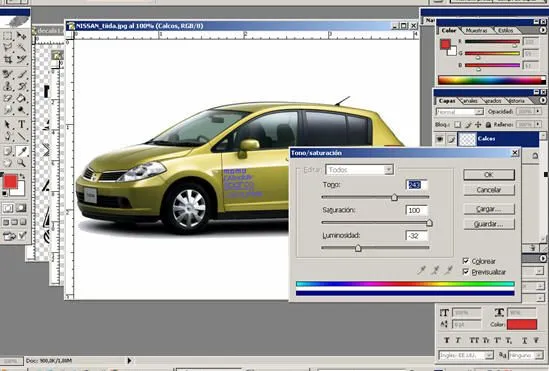Expand the Relleno slider arrow
This screenshot has height=371, width=549.
coord(538,125)
